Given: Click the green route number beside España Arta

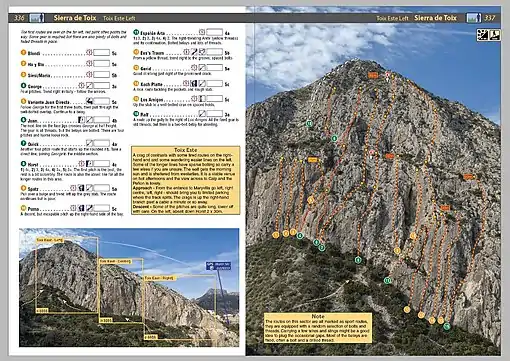Looking at the screenshot, I should pos(136,32).
